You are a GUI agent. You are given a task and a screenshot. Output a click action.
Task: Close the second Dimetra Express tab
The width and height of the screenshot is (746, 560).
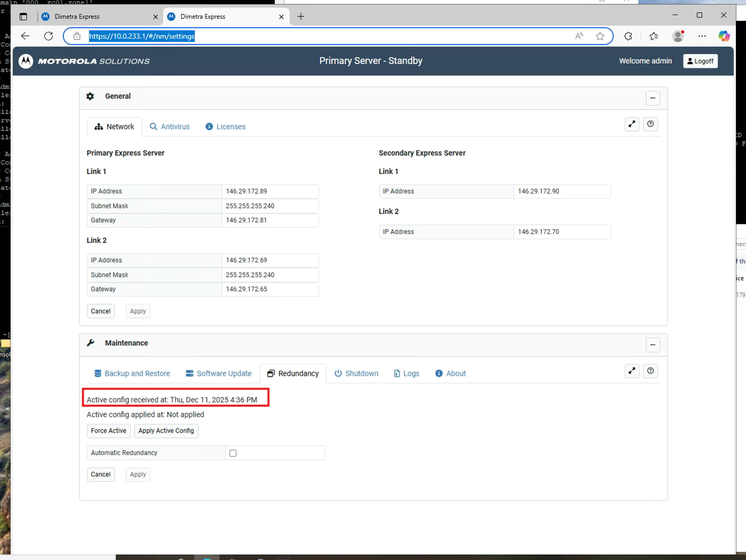[281, 17]
